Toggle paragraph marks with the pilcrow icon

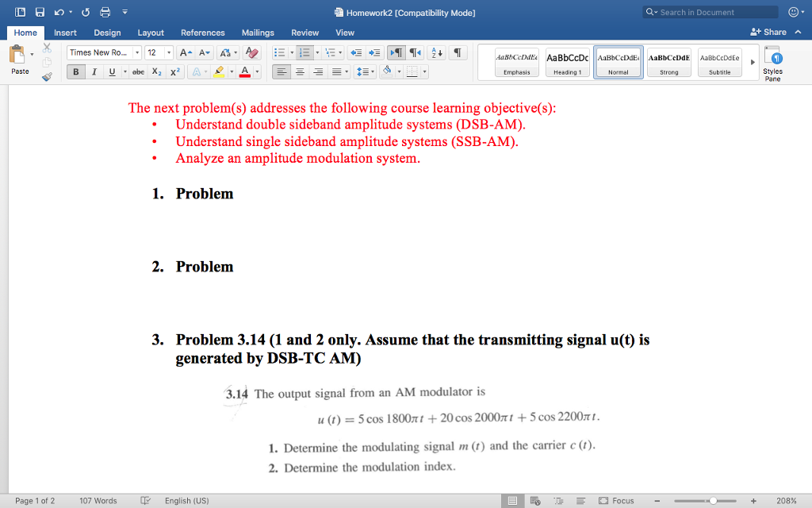[x=458, y=52]
